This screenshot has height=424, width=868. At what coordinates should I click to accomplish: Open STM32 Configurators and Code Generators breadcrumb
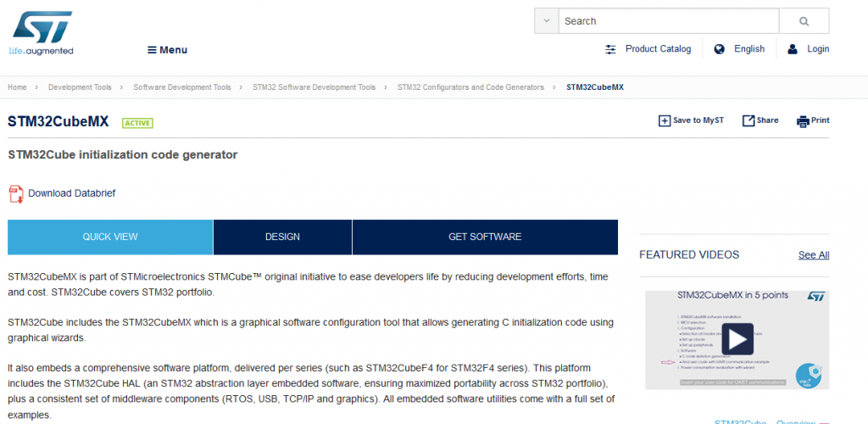[470, 87]
